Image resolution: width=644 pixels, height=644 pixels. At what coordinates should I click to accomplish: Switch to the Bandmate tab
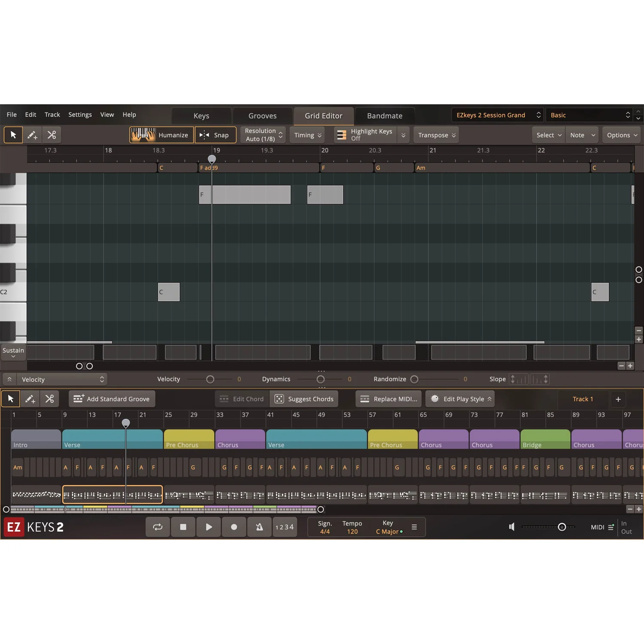385,116
